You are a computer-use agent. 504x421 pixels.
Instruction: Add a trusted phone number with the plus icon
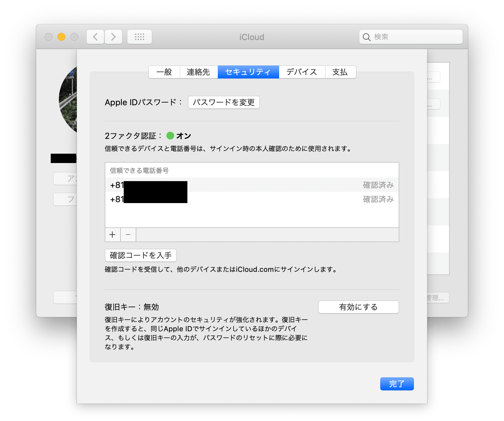(112, 235)
